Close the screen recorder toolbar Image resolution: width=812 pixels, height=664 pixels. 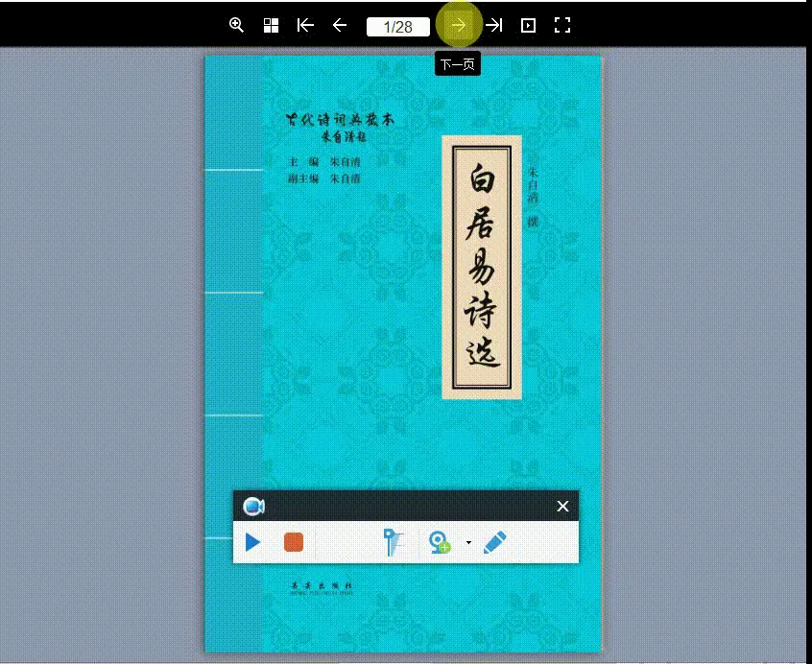click(562, 506)
